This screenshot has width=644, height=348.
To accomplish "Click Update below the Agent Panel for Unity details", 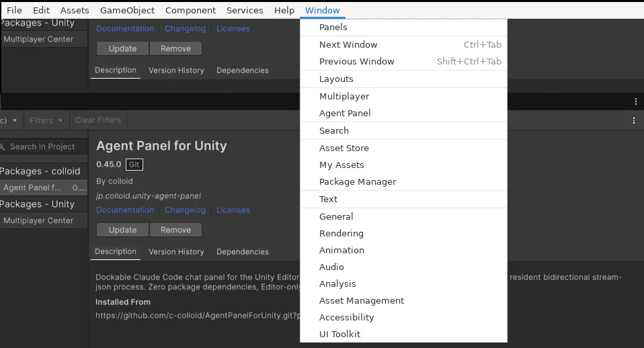I will pos(122,230).
